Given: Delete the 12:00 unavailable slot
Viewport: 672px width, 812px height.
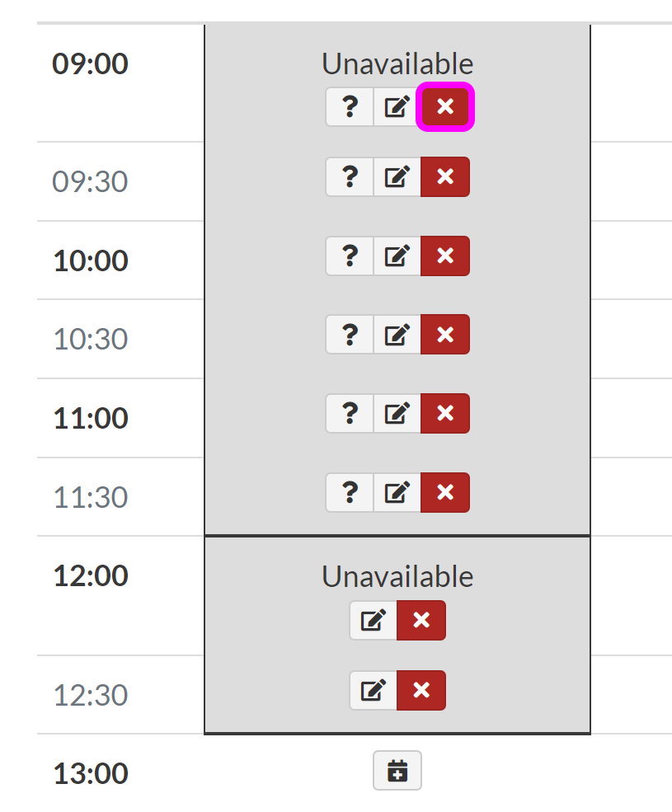Looking at the screenshot, I should click(421, 620).
